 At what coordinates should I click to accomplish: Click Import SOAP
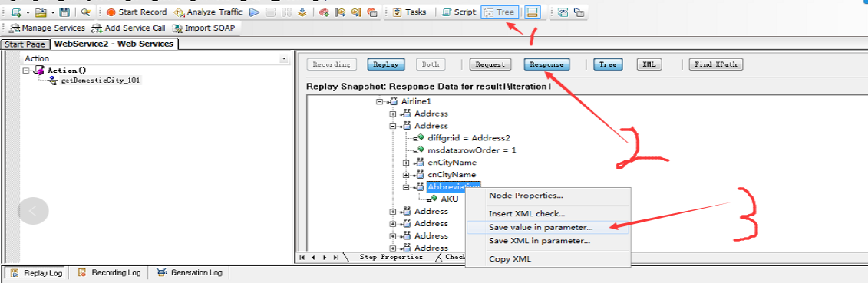click(x=204, y=28)
